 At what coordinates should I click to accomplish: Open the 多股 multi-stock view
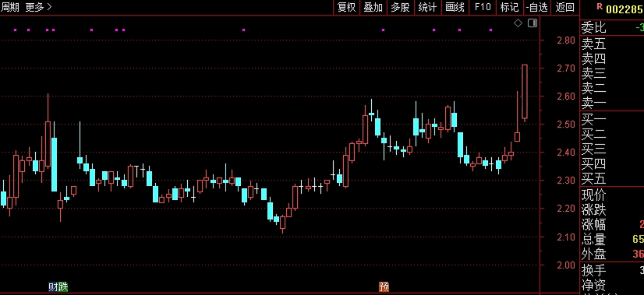pos(400,7)
